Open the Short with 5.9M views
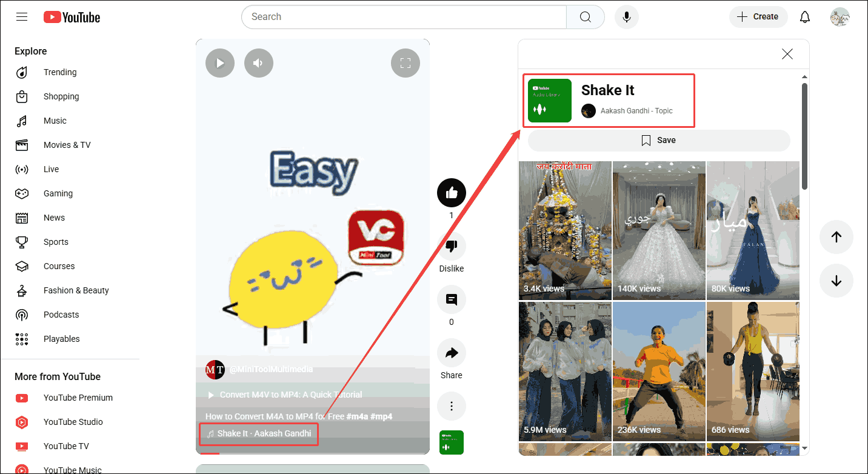Image resolution: width=868 pixels, height=474 pixels. tap(566, 372)
